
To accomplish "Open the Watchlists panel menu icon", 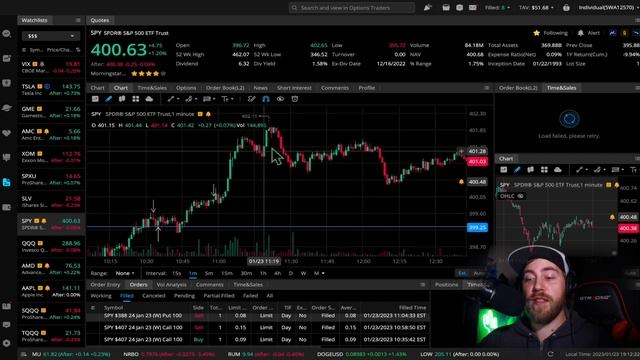I will pyautogui.click(x=78, y=20).
